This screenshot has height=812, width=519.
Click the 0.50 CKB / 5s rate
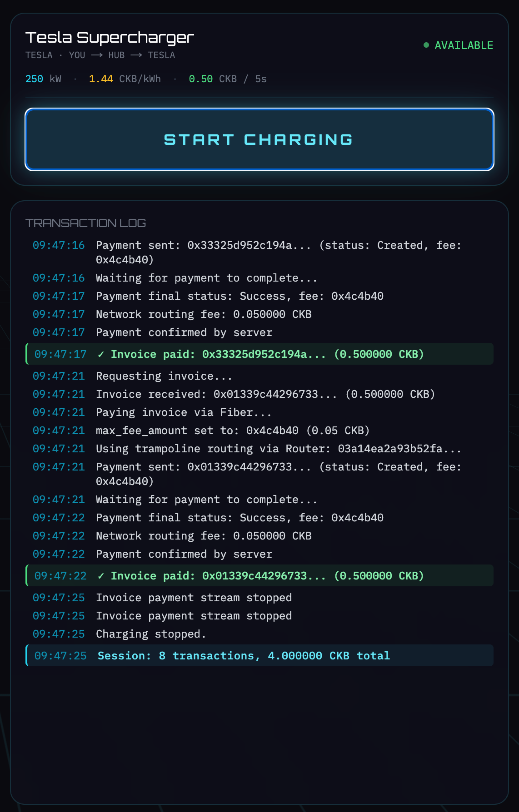[228, 79]
